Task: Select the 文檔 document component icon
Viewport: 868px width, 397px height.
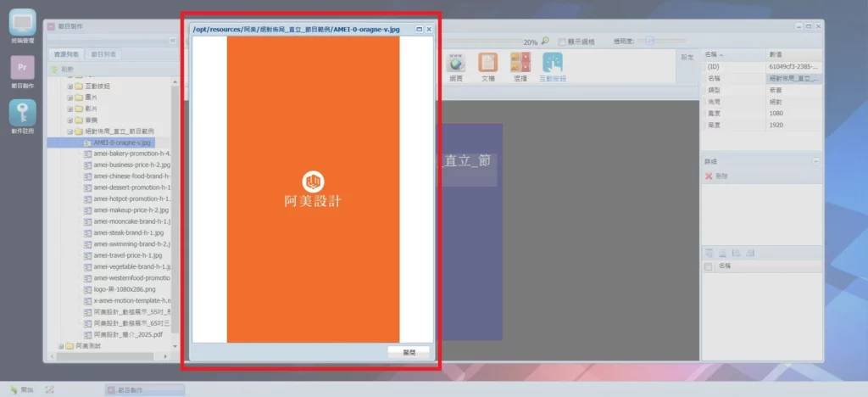Action: [487, 65]
